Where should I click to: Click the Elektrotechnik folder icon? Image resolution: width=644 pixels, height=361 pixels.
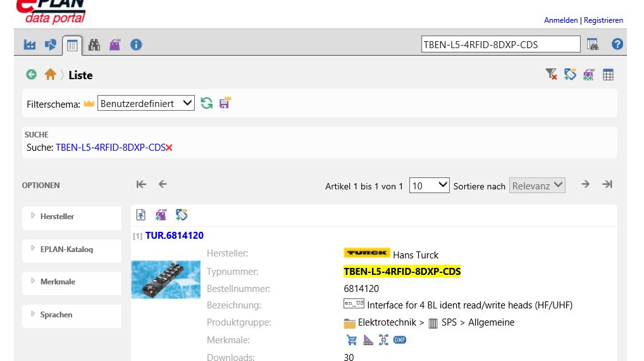(x=349, y=323)
